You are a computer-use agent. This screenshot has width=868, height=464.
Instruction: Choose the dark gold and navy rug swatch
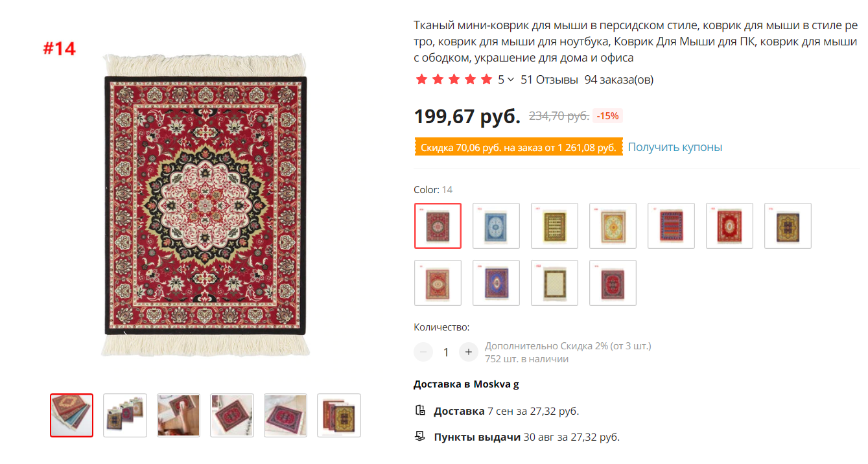coord(788,226)
